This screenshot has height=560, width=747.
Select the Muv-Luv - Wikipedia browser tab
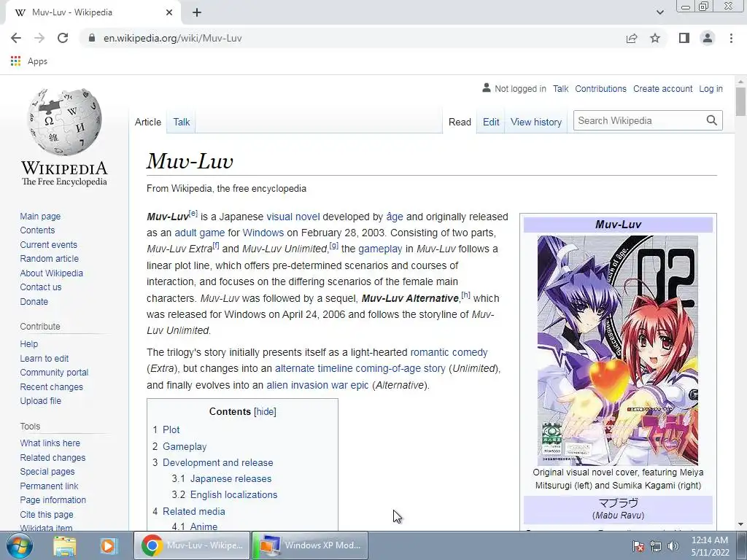point(93,12)
